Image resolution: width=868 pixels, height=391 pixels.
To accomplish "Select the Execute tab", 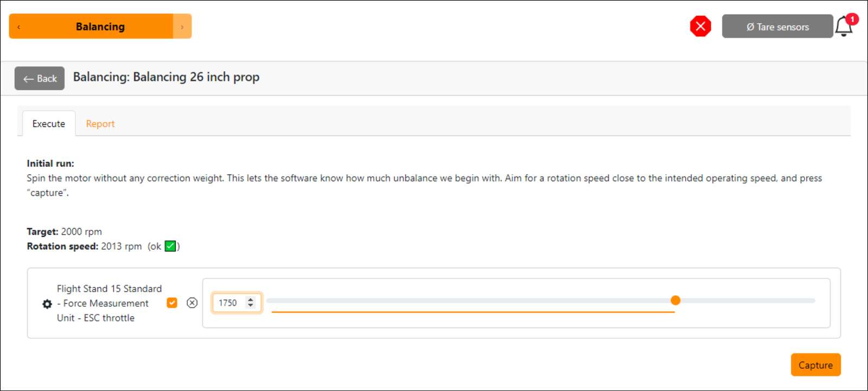I will (x=48, y=124).
